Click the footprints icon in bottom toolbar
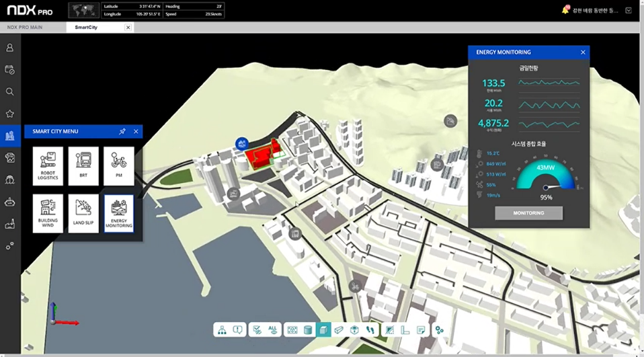The image size is (644, 357). pyautogui.click(x=370, y=329)
